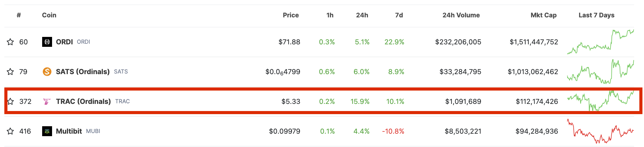Add TRAC (Ordinals) to favorites via star

click(x=10, y=101)
